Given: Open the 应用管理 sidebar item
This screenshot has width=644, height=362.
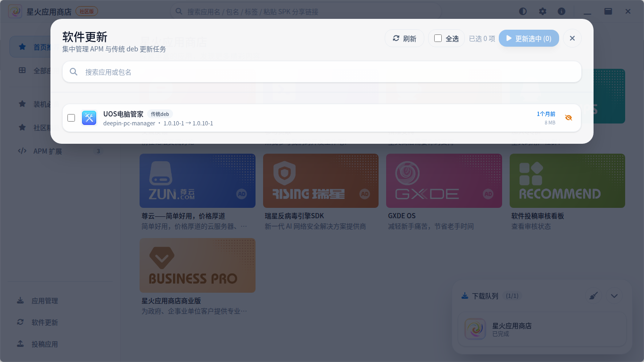Looking at the screenshot, I should (x=60, y=301).
